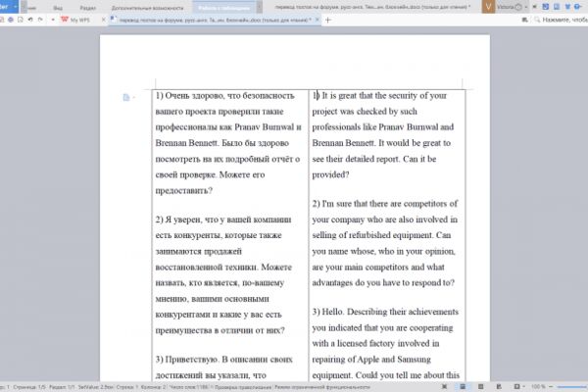Click the paragraph '3) Приветствую. В описании'
This screenshot has height=392, width=588.
click(x=223, y=367)
